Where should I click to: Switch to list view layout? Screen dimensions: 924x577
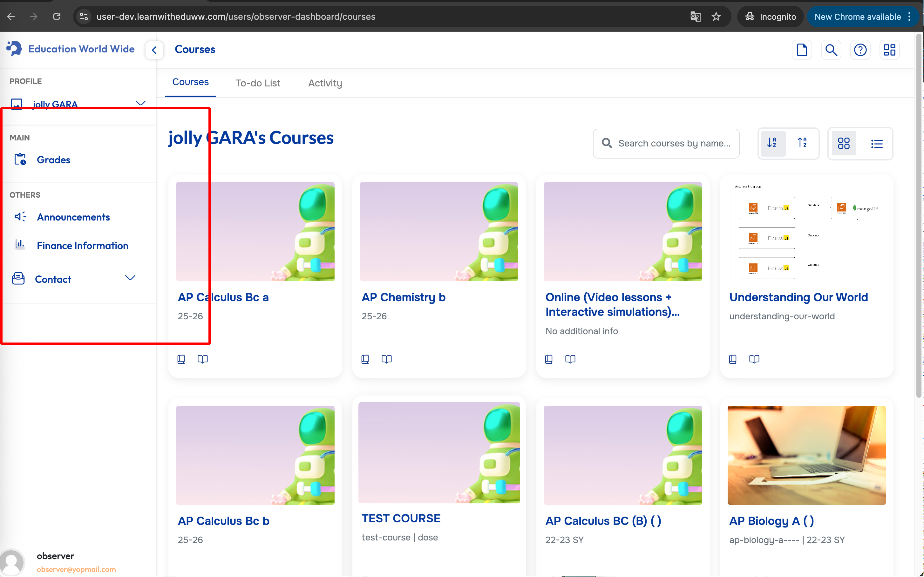[x=877, y=144]
